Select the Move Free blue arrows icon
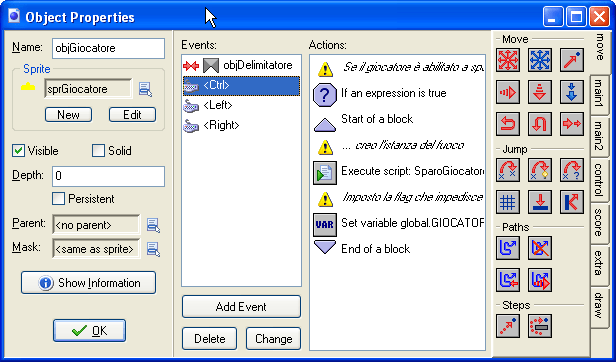 tap(540, 60)
